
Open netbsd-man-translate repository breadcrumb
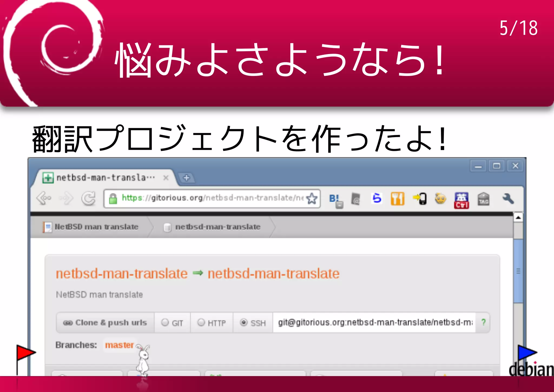(218, 227)
